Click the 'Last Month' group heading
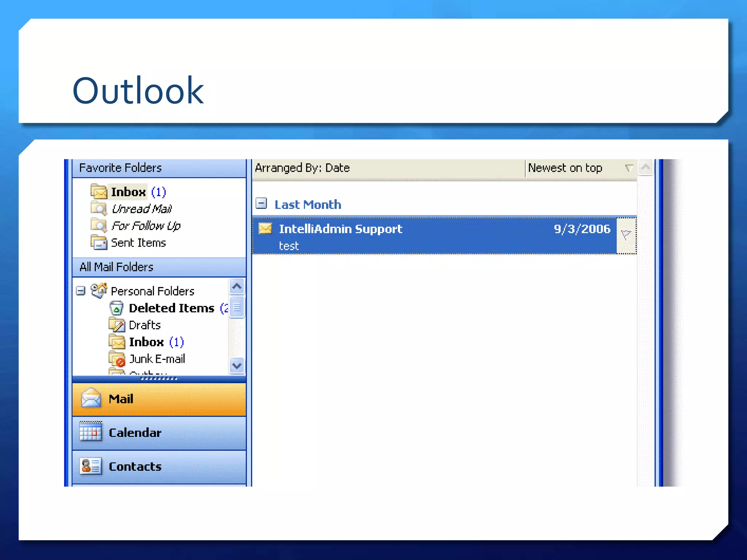747x560 pixels. coord(308,205)
